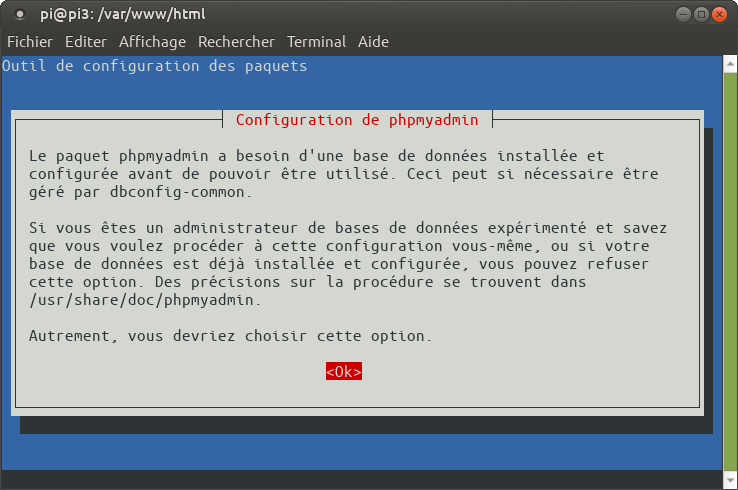The width and height of the screenshot is (738, 490).
Task: Open the Rechercher menu
Action: point(236,42)
